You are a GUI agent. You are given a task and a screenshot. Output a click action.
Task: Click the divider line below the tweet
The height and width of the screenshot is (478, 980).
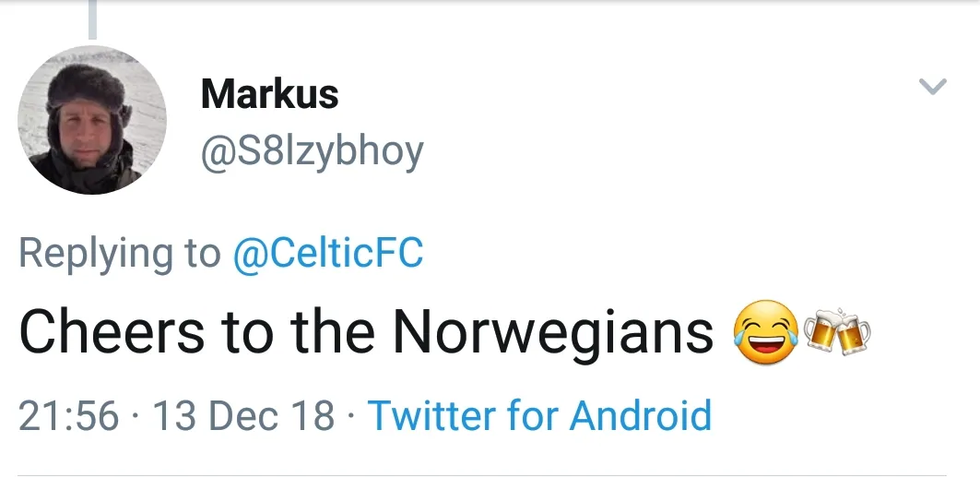coord(490,474)
